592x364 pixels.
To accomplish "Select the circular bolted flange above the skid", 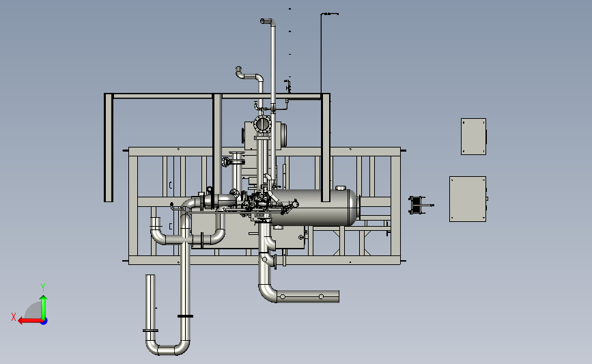I will tap(263, 124).
